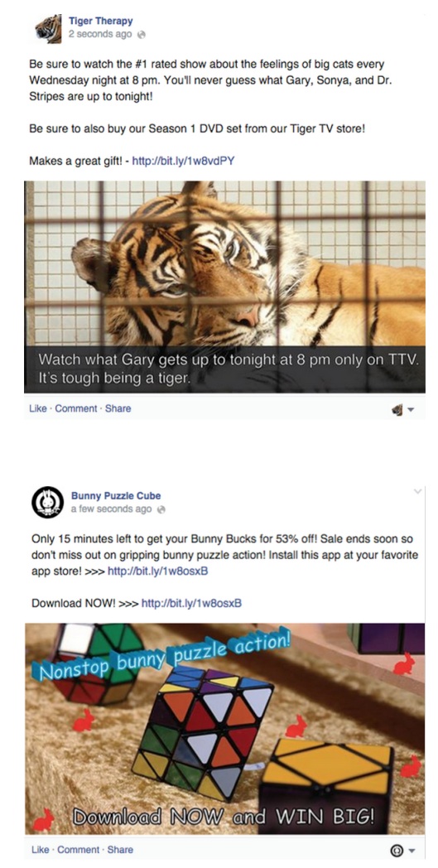The width and height of the screenshot is (438, 868).
Task: Like the Tiger Therapy post
Action: tap(37, 408)
